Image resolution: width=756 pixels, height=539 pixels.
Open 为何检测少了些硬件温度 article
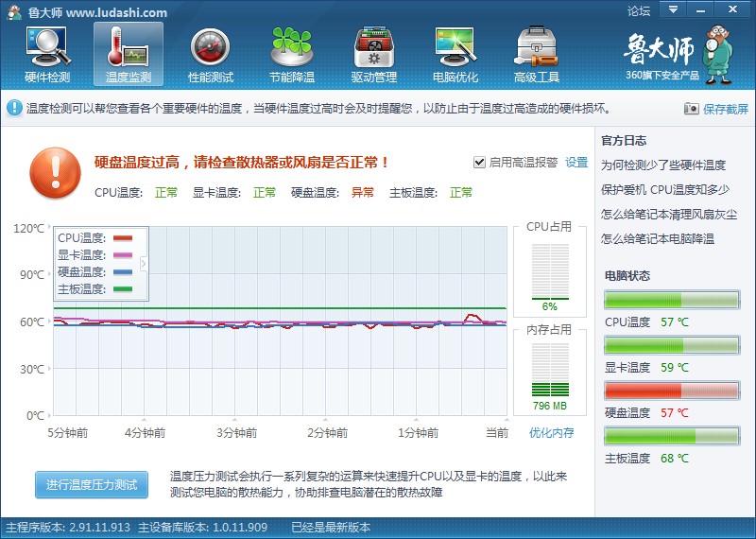663,165
